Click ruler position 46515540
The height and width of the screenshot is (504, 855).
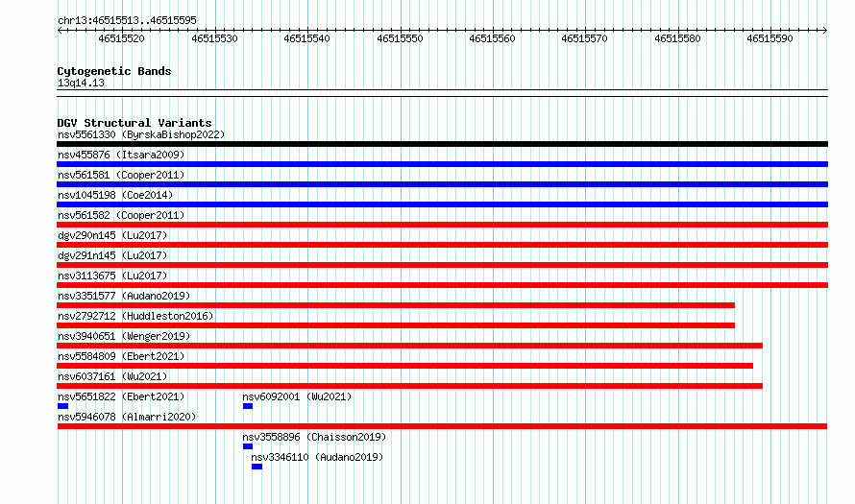(x=306, y=38)
